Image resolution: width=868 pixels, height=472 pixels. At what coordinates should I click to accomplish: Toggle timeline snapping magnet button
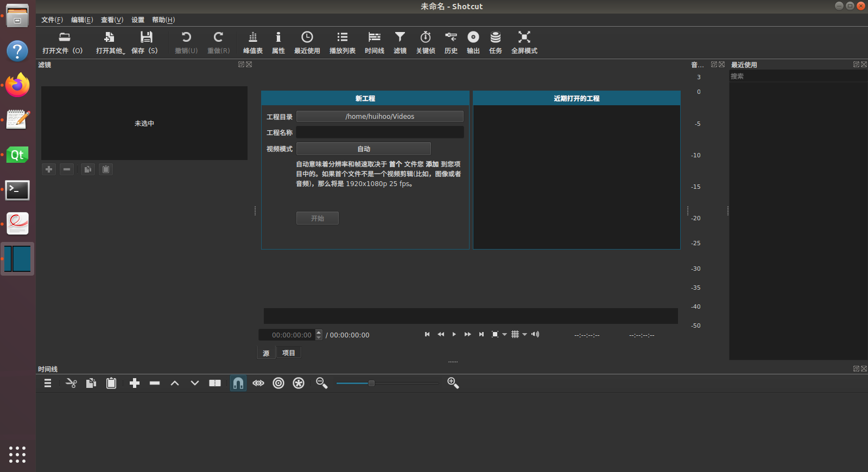pyautogui.click(x=238, y=383)
